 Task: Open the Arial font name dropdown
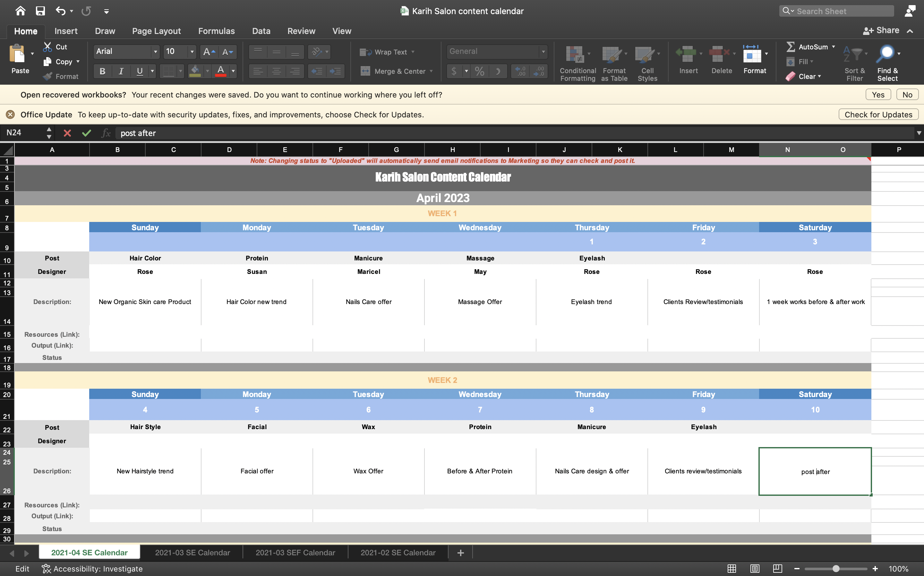[x=155, y=52]
